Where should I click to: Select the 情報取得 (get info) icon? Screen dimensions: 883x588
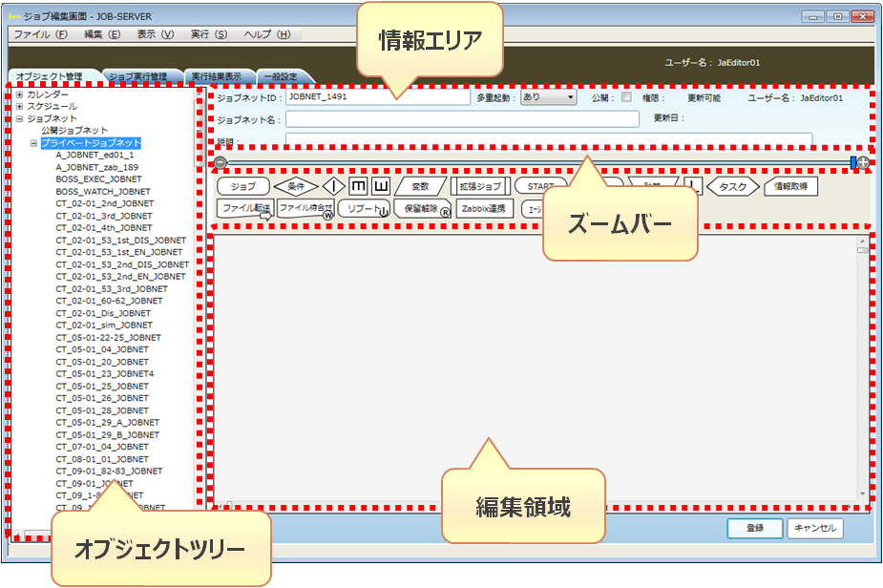[x=790, y=187]
